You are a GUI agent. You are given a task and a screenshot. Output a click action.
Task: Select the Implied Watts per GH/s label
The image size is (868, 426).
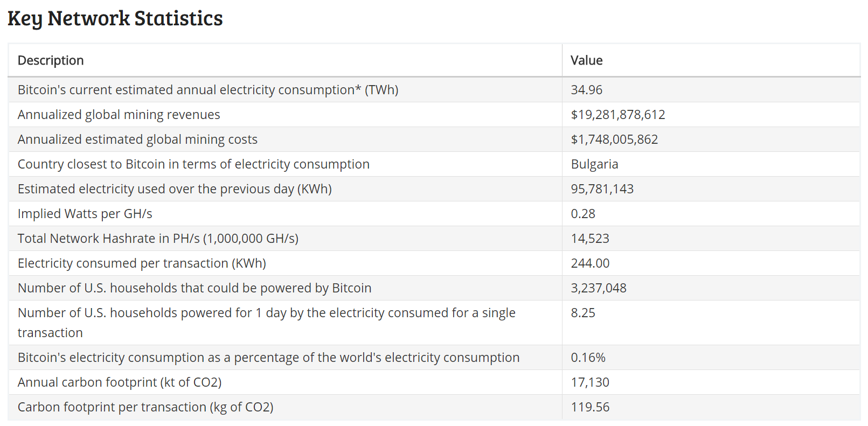point(85,214)
